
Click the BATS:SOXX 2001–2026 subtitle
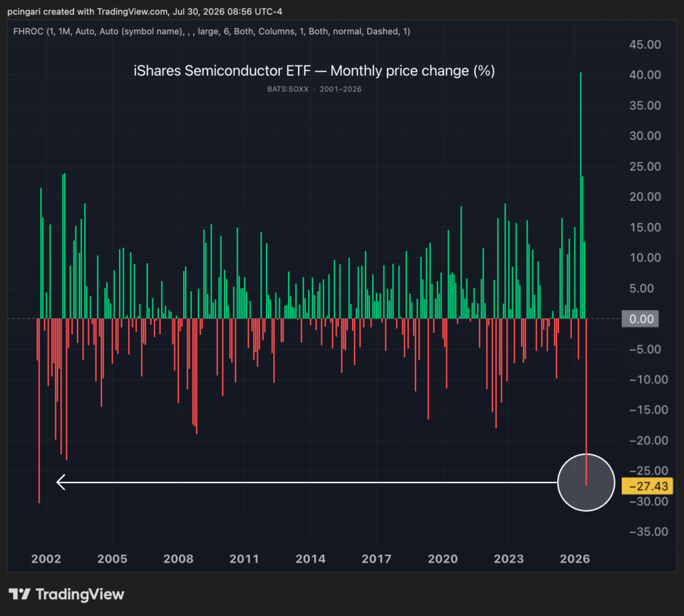point(314,89)
